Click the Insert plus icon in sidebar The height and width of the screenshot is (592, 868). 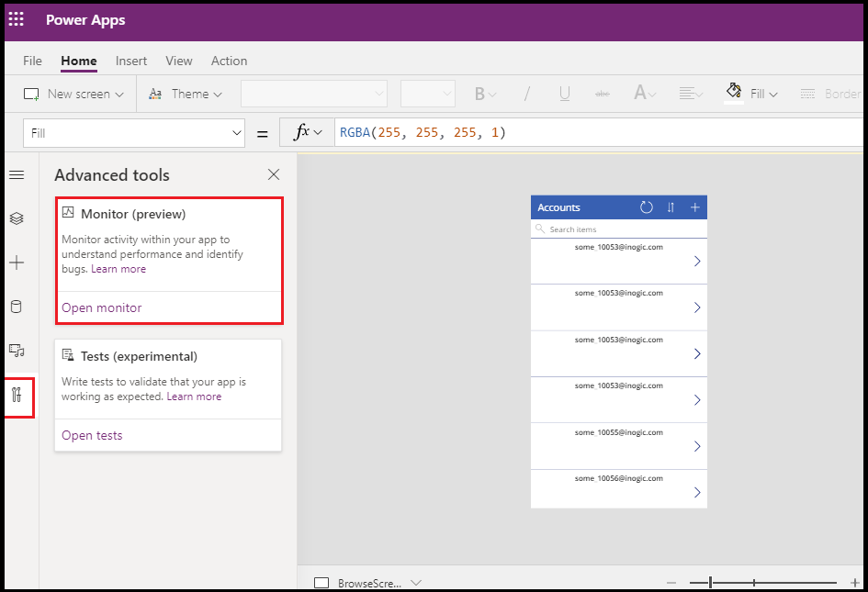pyautogui.click(x=17, y=262)
